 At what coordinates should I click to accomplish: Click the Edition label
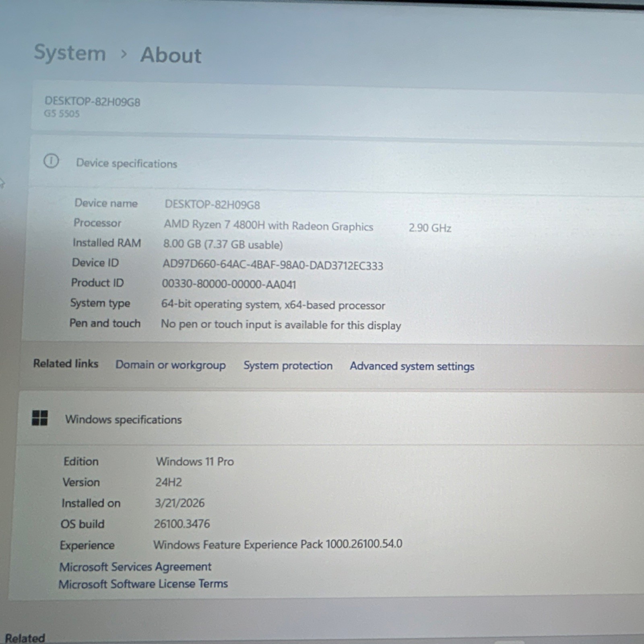coord(81,461)
